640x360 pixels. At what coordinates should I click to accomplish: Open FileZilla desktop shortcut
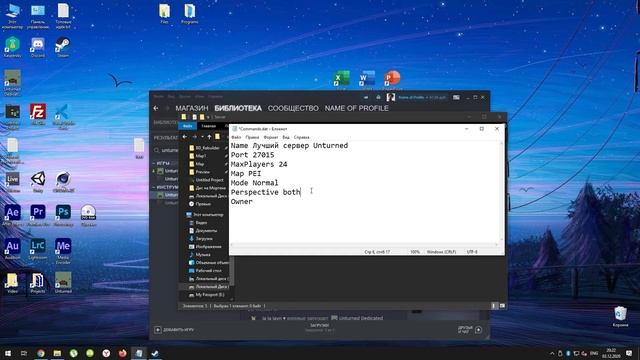pos(38,114)
